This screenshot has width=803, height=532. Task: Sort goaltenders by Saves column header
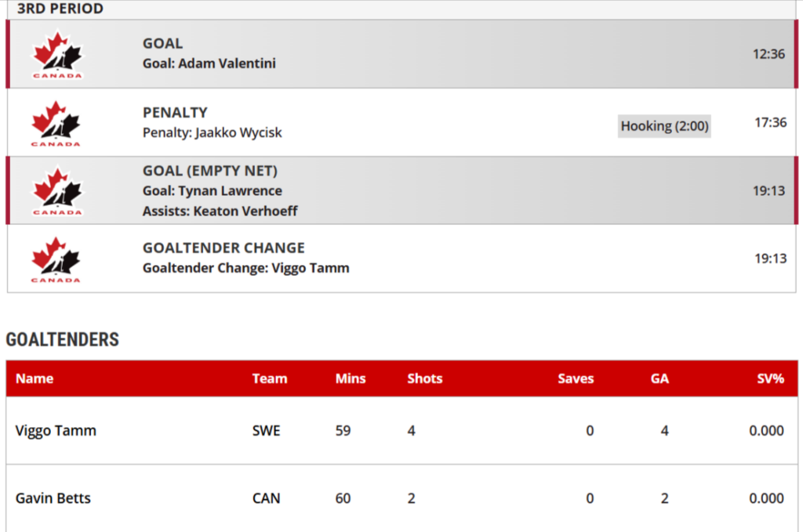click(576, 378)
